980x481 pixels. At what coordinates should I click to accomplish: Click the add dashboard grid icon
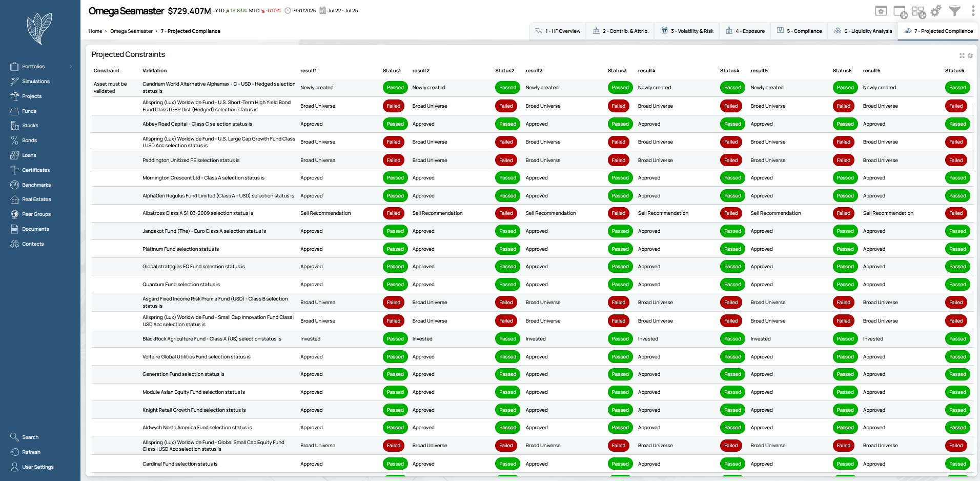pos(918,12)
